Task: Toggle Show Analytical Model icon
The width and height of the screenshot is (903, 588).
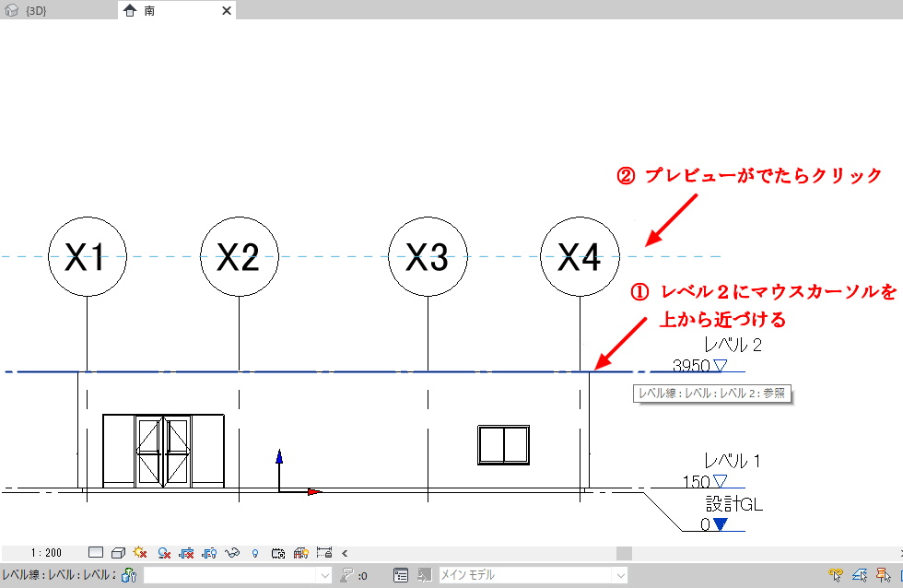Action: point(300,553)
